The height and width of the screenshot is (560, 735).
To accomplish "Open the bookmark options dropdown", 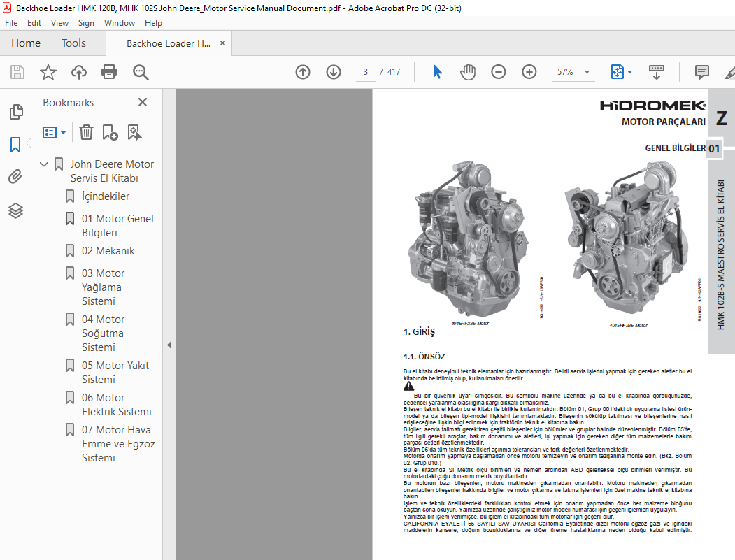I will (x=53, y=133).
